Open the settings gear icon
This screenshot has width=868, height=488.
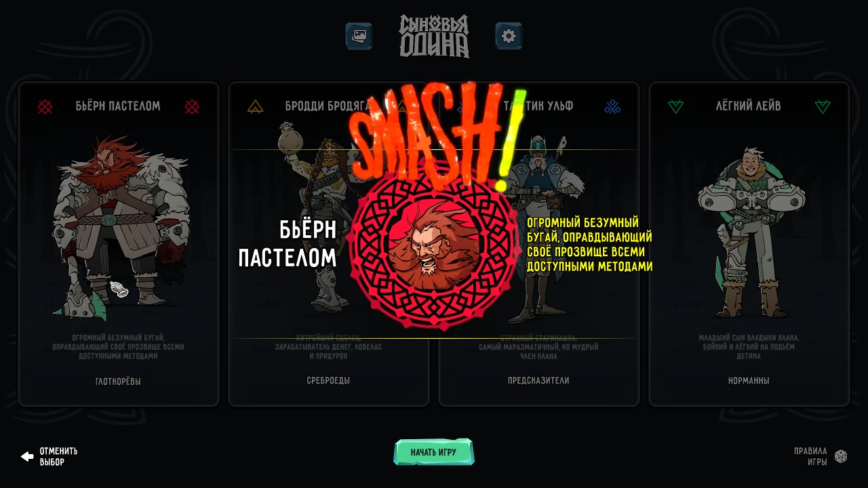point(509,36)
